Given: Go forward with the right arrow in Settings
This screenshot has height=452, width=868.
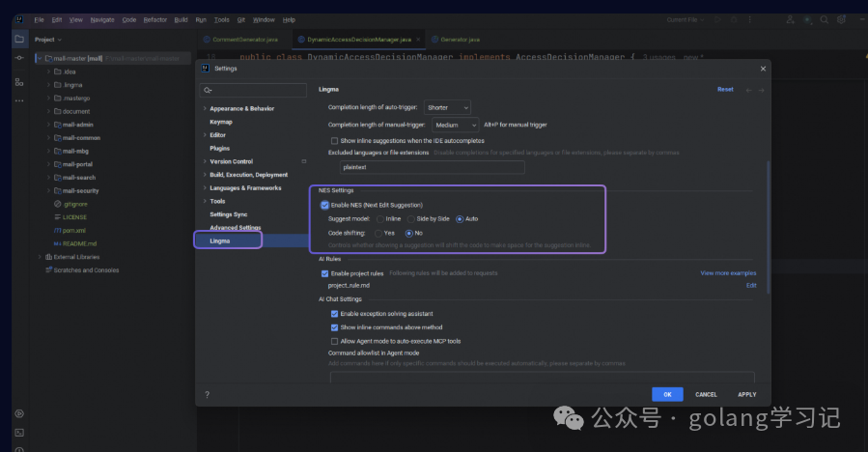Looking at the screenshot, I should click(762, 90).
